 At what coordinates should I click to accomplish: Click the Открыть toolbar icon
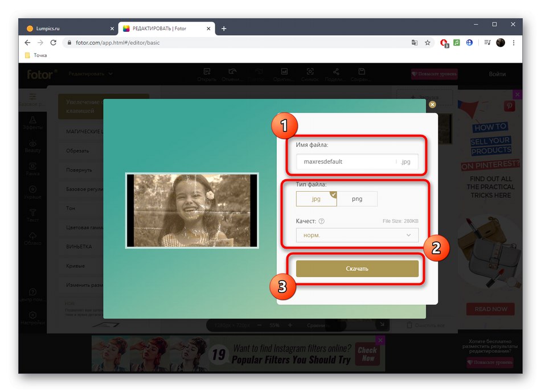tap(207, 75)
